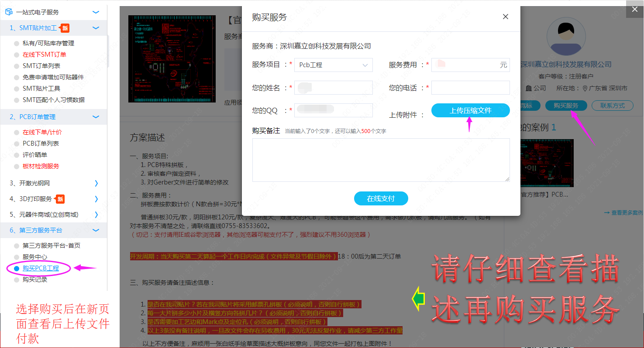Collapse the SMT贴片加工 section

pos(96,28)
